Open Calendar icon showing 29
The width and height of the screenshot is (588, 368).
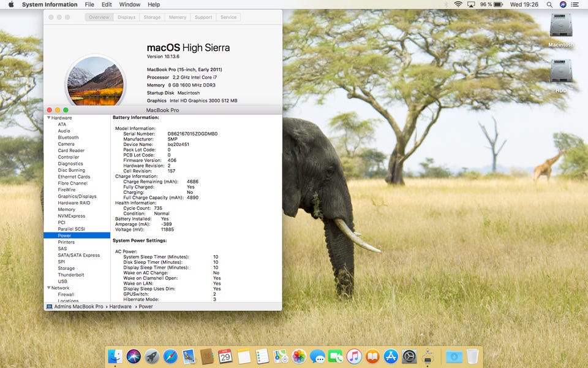[225, 356]
